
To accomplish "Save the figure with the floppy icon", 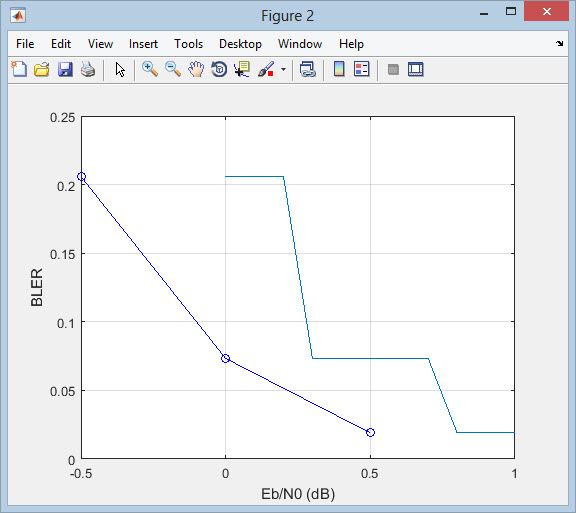I will point(65,69).
